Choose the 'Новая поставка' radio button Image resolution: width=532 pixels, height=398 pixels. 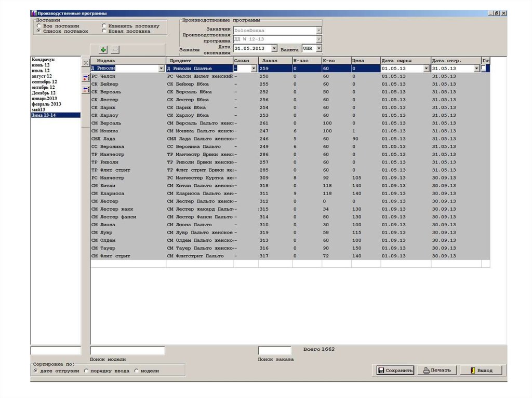point(104,31)
